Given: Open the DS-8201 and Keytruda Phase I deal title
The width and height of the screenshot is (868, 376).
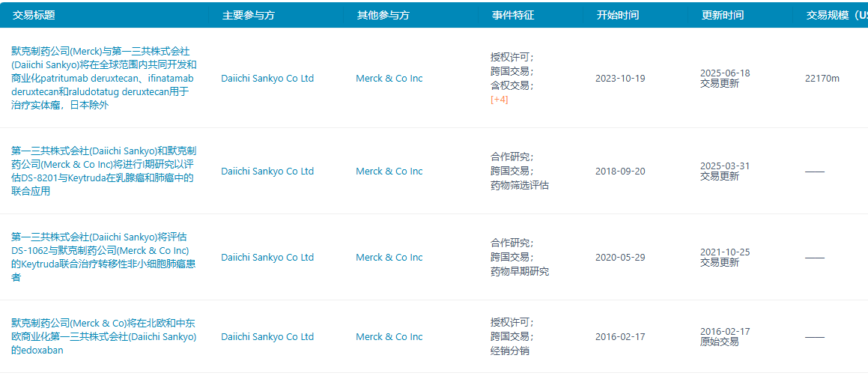Looking at the screenshot, I should point(103,171).
